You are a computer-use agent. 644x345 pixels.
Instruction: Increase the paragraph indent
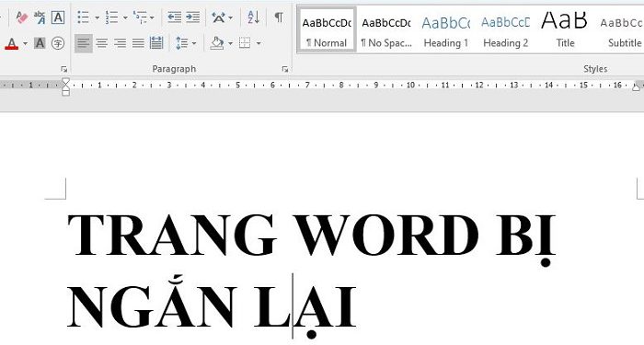[192, 17]
